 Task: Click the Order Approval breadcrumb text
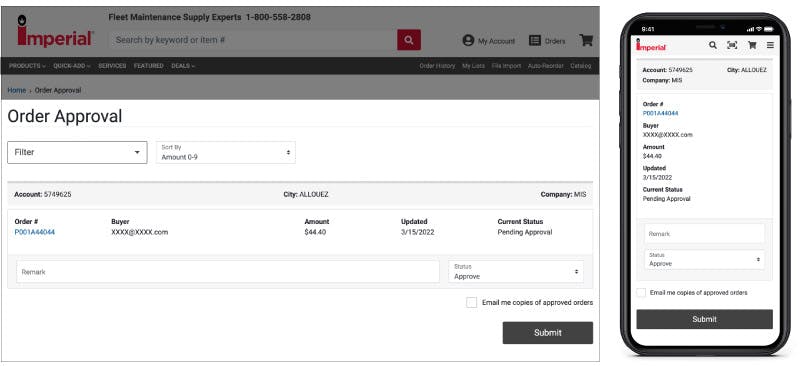(58, 90)
